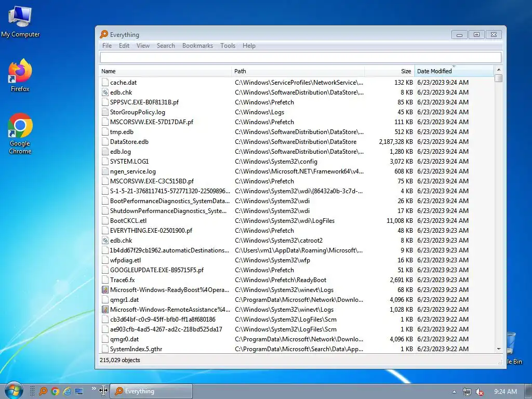Image resolution: width=532 pixels, height=399 pixels.
Task: Click the Recycle Bin desktop icon
Action: click(x=515, y=348)
